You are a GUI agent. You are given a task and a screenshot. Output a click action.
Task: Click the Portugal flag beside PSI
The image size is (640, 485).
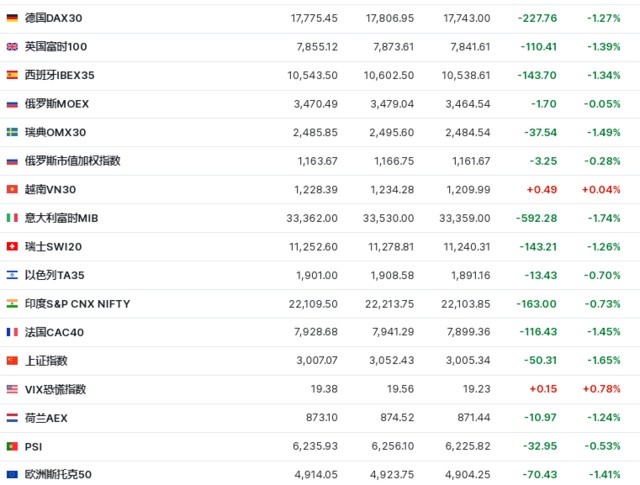pyautogui.click(x=12, y=446)
